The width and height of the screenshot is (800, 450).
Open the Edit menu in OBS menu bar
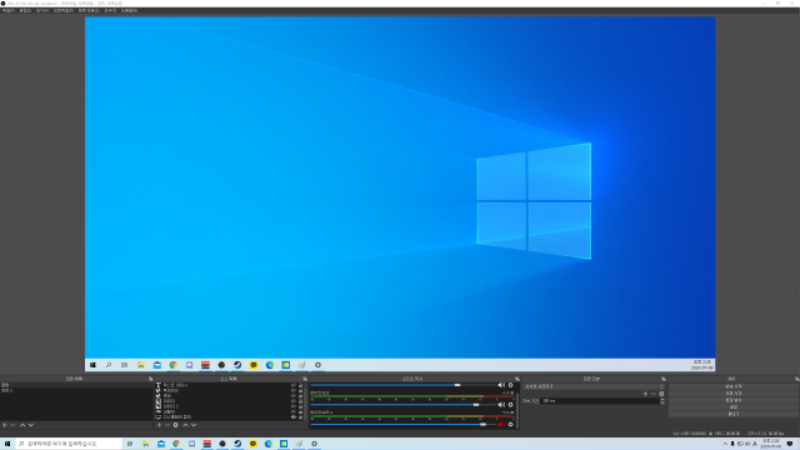pos(25,10)
